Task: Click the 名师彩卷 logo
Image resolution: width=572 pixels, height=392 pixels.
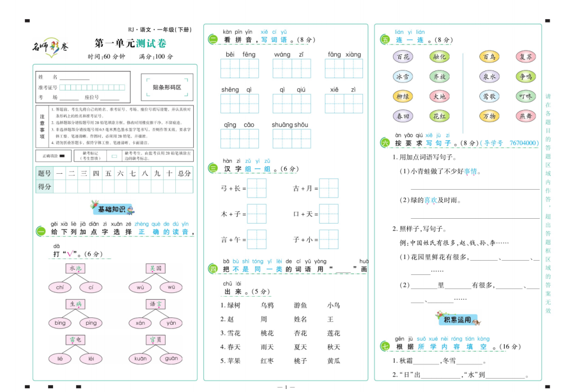Action: click(50, 47)
